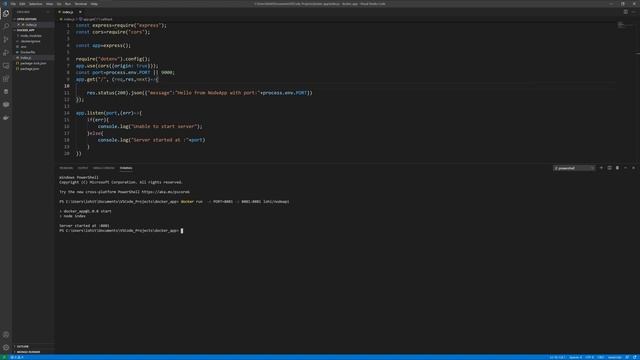Screen dimensions: 640x360
Task: Click the kill terminal trash icon
Action: [x=617, y=168]
